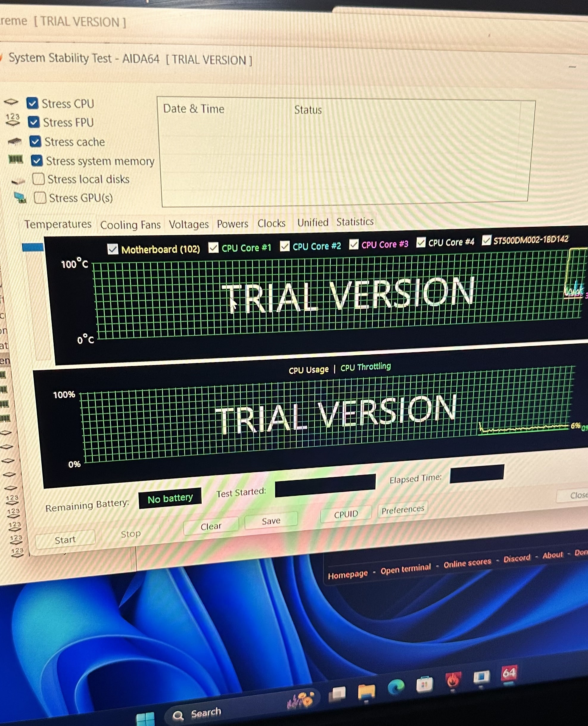
Task: Enable the Stress GPU(s) checkbox
Action: pyautogui.click(x=40, y=197)
